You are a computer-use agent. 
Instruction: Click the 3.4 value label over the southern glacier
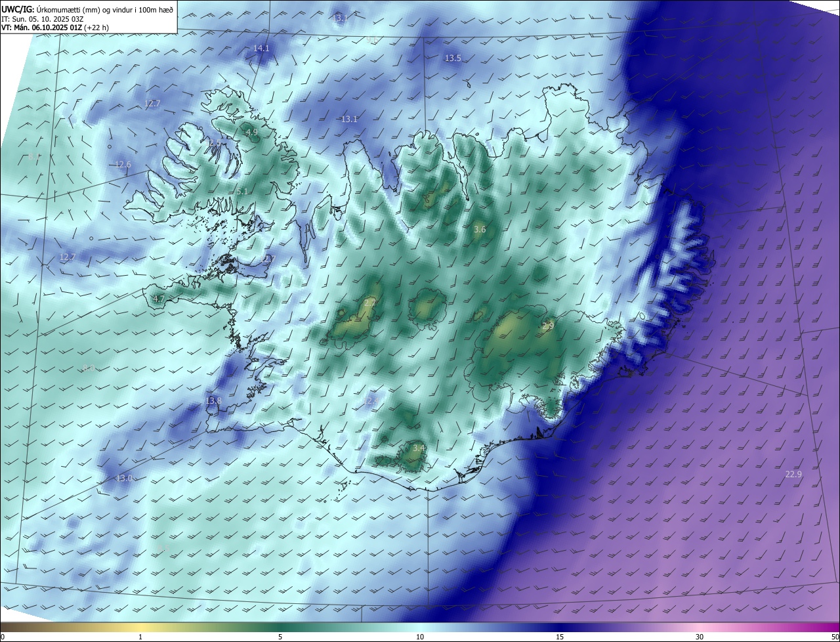[x=419, y=448]
